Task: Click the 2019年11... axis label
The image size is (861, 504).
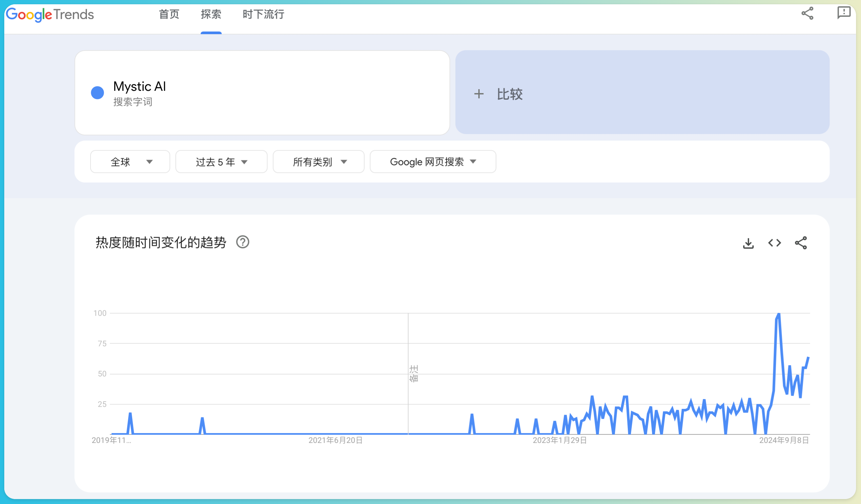Action: tap(112, 440)
